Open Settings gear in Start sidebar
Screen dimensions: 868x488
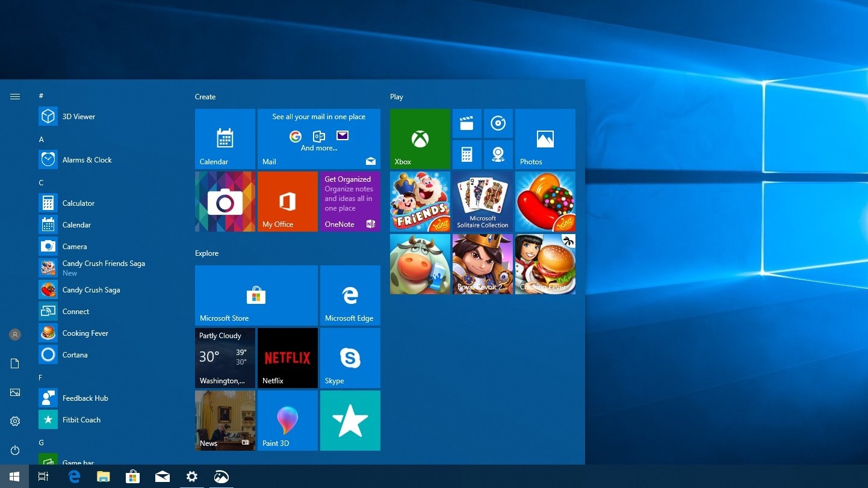click(x=15, y=421)
